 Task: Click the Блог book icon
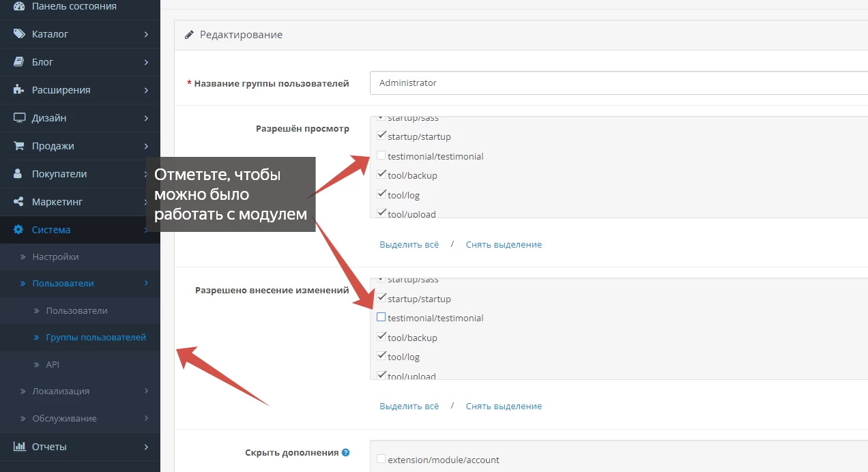[19, 62]
